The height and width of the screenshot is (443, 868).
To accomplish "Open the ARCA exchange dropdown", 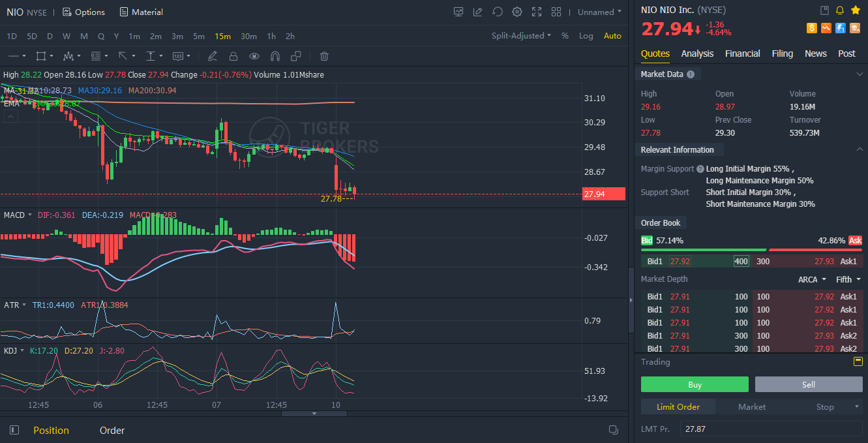I will pyautogui.click(x=812, y=279).
